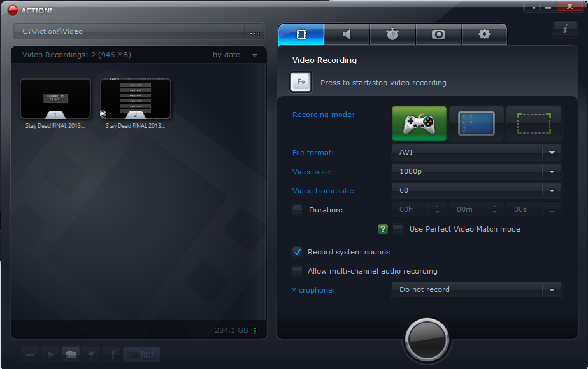Click the F9 hotkey button
The width and height of the screenshot is (588, 369).
(301, 82)
